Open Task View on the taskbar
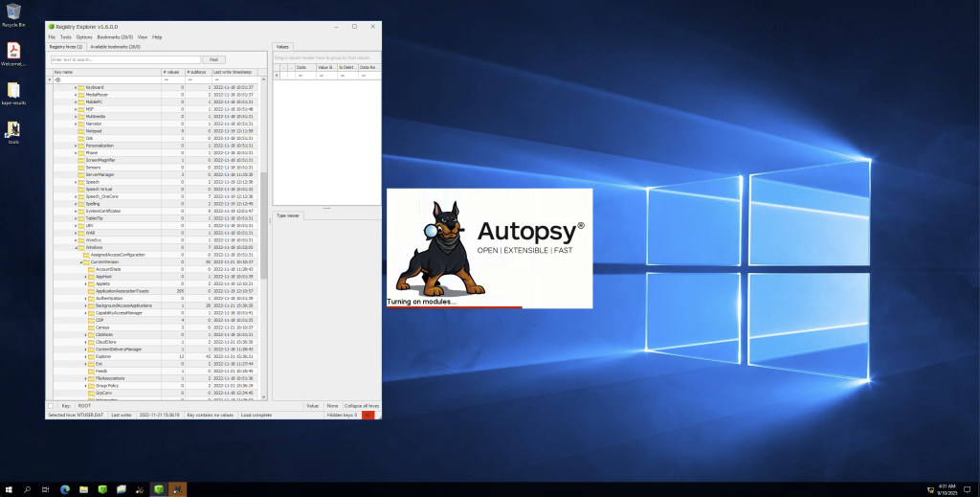Viewport: 980px width, 497px height. 46,489
